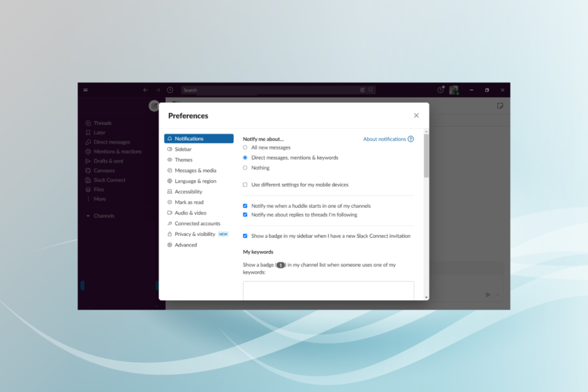Open Files in the sidebar
Screen dimensions: 588x392
100,189
